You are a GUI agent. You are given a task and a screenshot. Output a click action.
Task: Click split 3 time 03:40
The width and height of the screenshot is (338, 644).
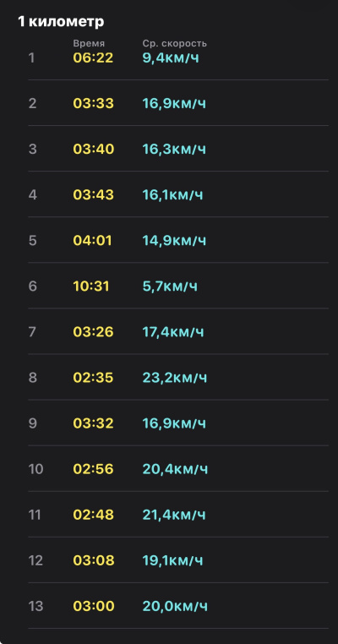pyautogui.click(x=94, y=149)
